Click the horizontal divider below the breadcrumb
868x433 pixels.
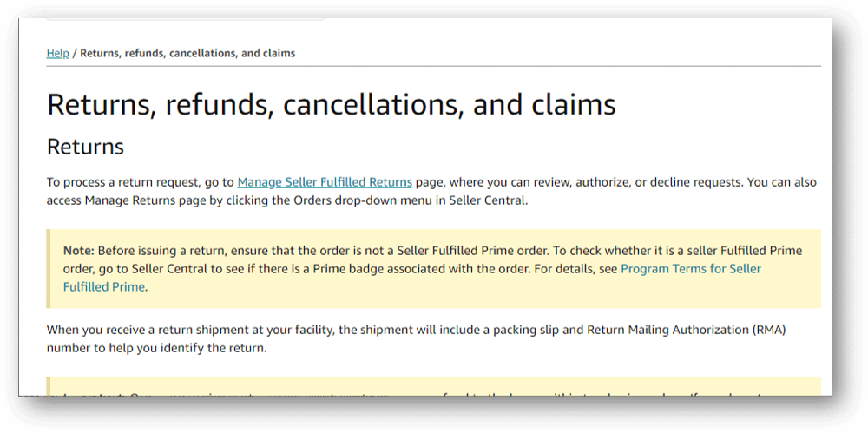point(433,67)
